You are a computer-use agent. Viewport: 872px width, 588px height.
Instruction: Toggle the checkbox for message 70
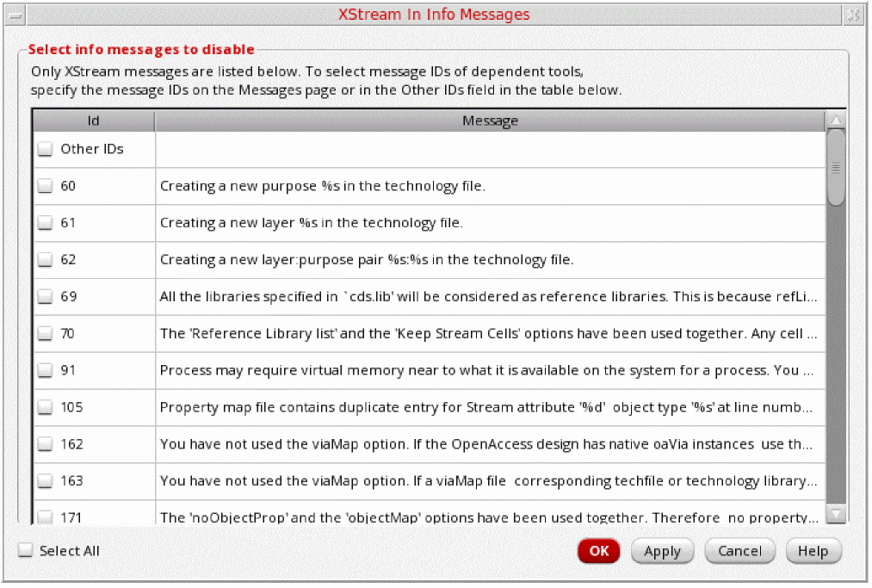click(x=45, y=334)
